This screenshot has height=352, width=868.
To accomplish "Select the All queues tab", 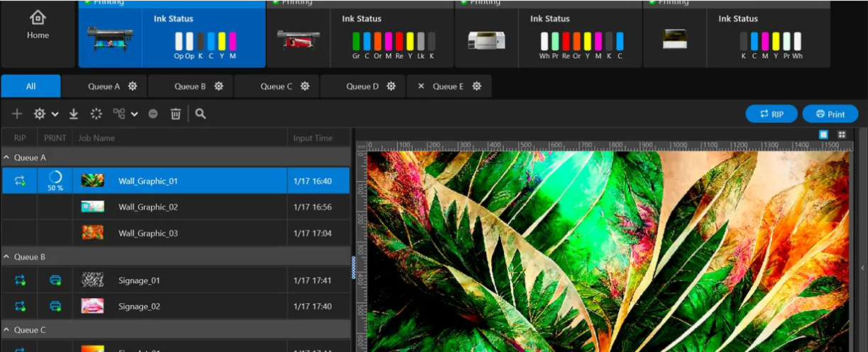I will click(31, 87).
